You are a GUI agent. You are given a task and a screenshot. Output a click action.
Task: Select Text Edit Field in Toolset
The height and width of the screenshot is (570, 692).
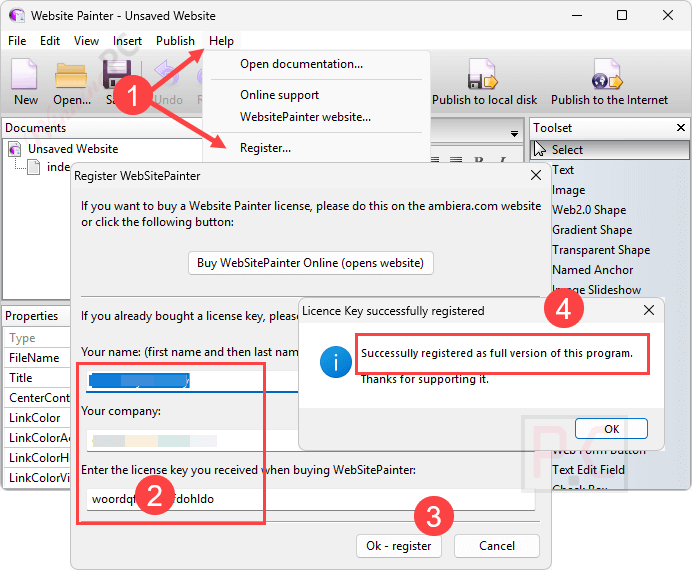tap(588, 470)
